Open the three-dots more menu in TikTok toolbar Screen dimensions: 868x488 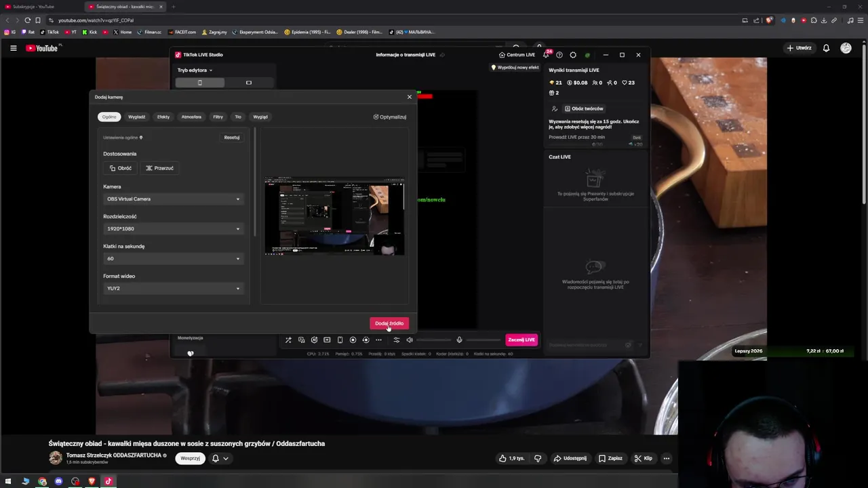pyautogui.click(x=378, y=340)
